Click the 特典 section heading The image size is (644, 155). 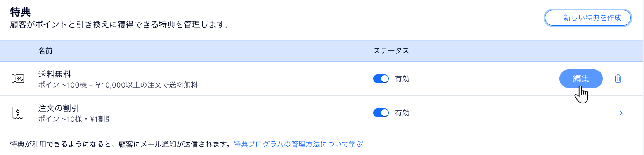21,12
